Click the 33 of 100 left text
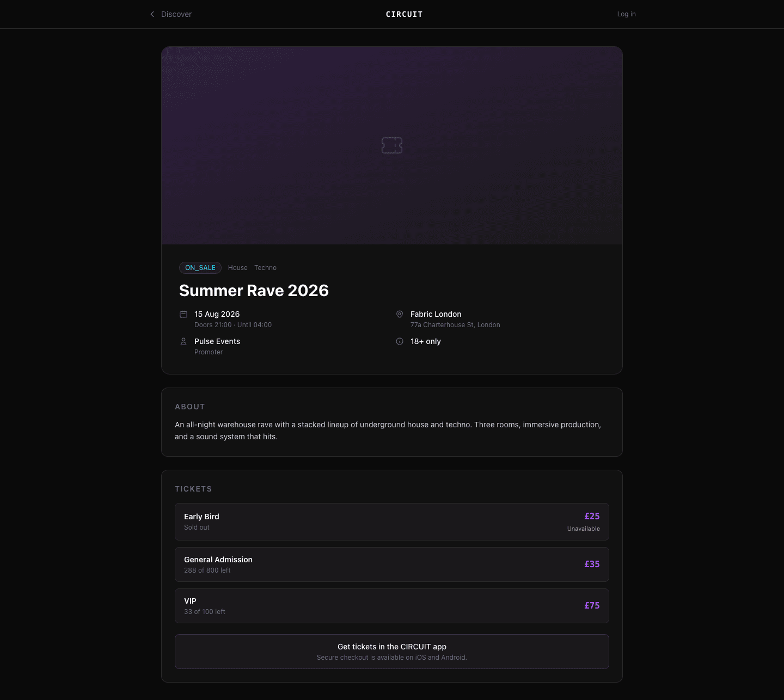 (x=205, y=612)
